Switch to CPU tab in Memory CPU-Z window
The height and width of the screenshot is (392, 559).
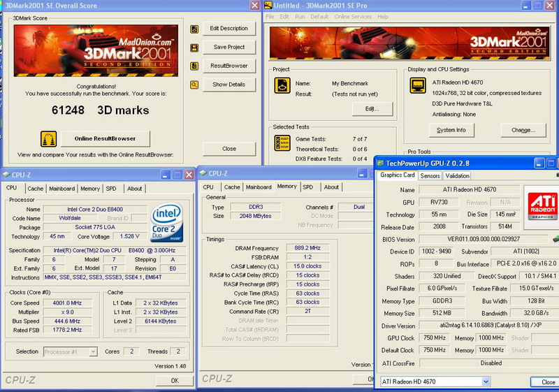click(208, 187)
